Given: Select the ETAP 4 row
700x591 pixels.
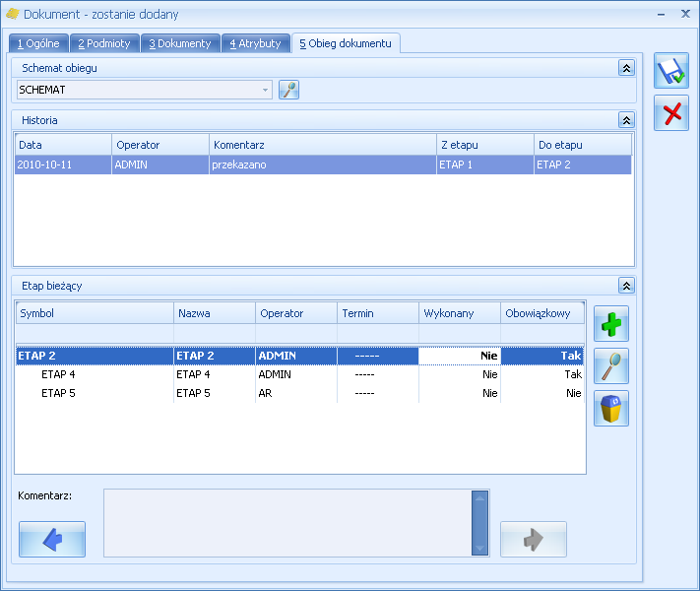Looking at the screenshot, I should click(300, 374).
